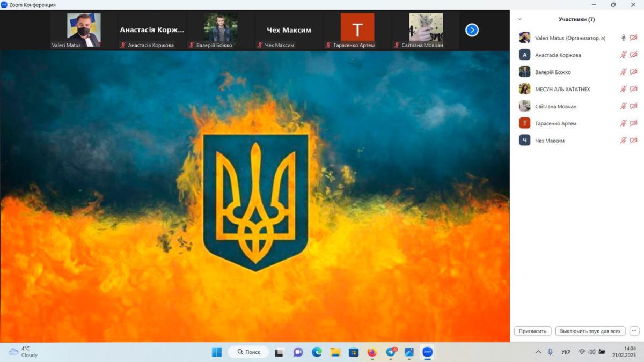644x362 pixels.
Task: Click the muted microphone icon beside Анастасія Коржова
Action: [x=623, y=55]
